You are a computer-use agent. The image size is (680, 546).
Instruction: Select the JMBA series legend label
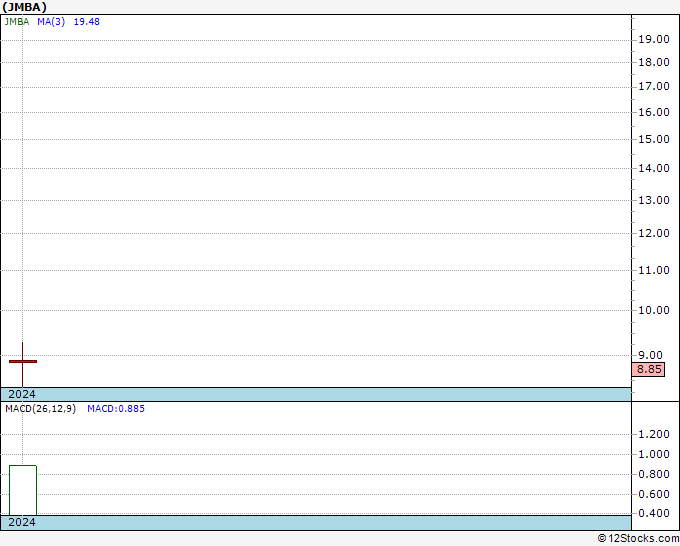click(x=16, y=22)
